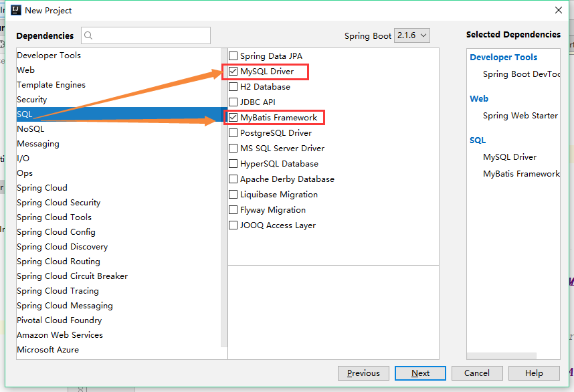Enable Liquibase Migration checkbox

[x=233, y=195]
